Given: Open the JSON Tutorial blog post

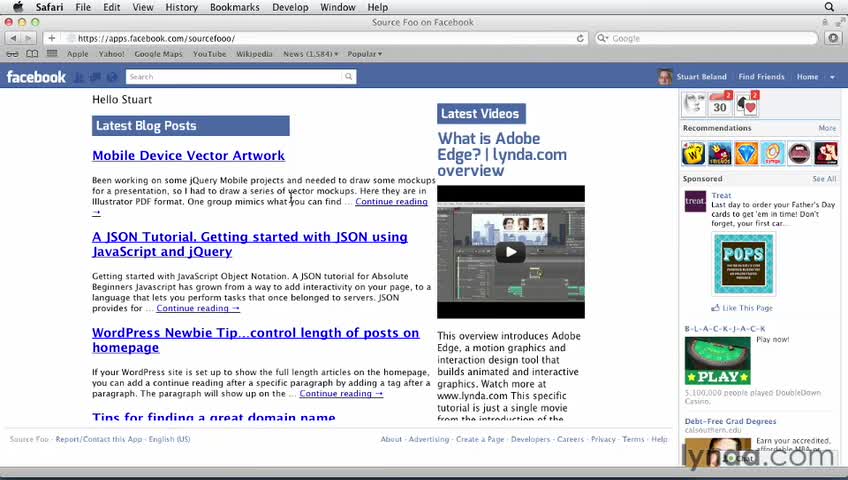Looking at the screenshot, I should coord(250,244).
